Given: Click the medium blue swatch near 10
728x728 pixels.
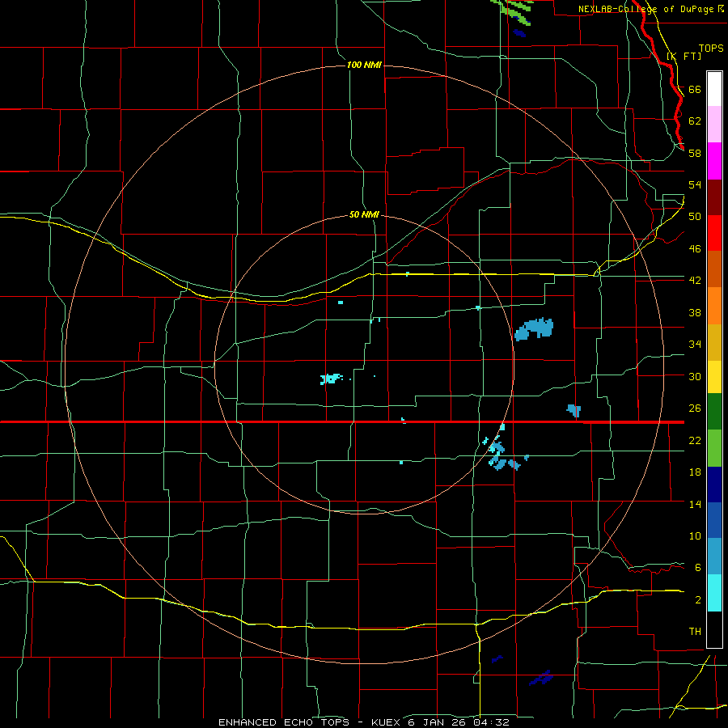Looking at the screenshot, I should (x=714, y=520).
